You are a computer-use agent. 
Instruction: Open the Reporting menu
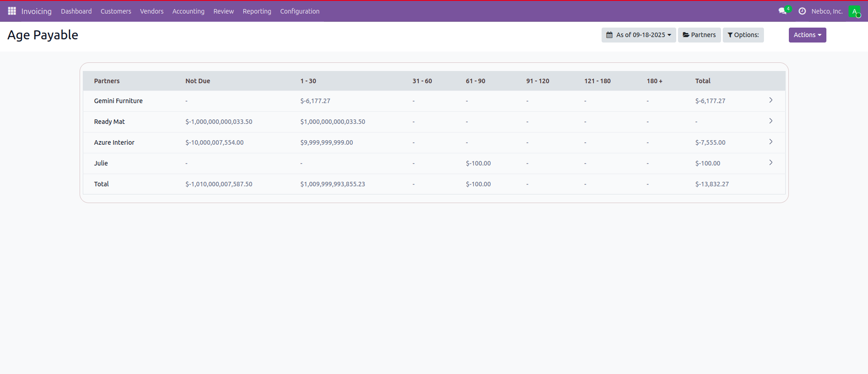click(x=256, y=11)
